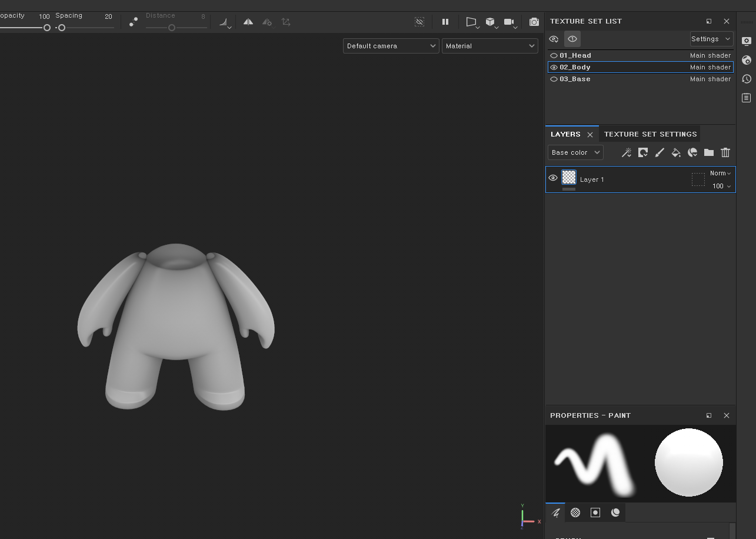This screenshot has width=756, height=539.
Task: Undock the Texture Set List panel
Action: tap(709, 21)
